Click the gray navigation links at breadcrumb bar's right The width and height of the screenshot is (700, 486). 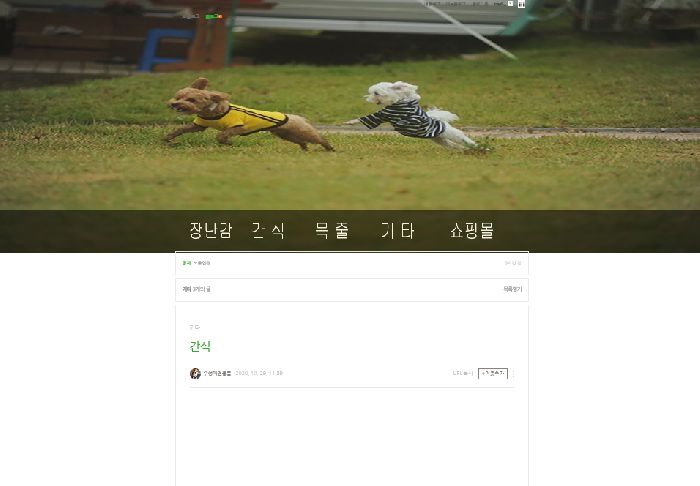[x=513, y=263]
